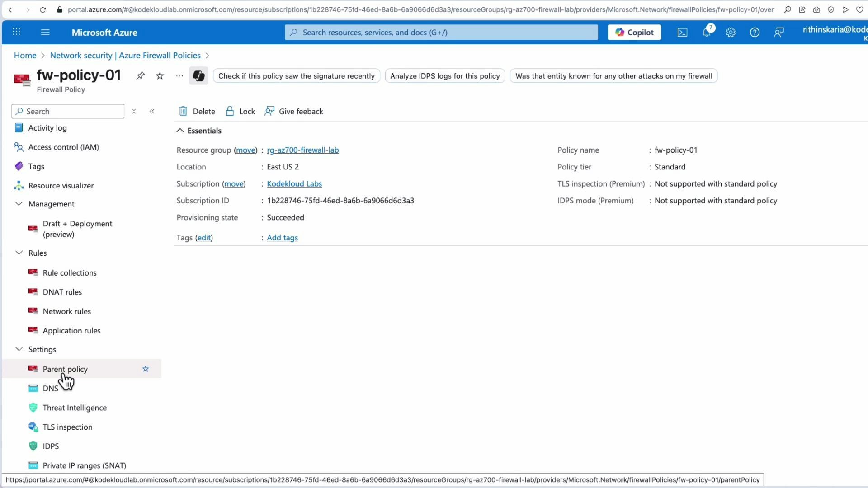The height and width of the screenshot is (488, 868).
Task: Open the Rule collections page
Action: 69,272
